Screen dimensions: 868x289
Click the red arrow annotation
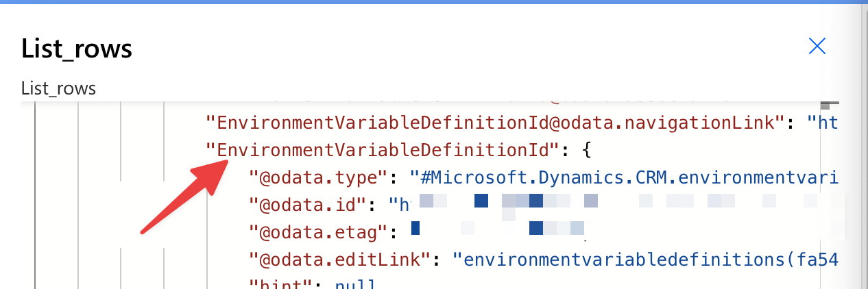[x=184, y=196]
